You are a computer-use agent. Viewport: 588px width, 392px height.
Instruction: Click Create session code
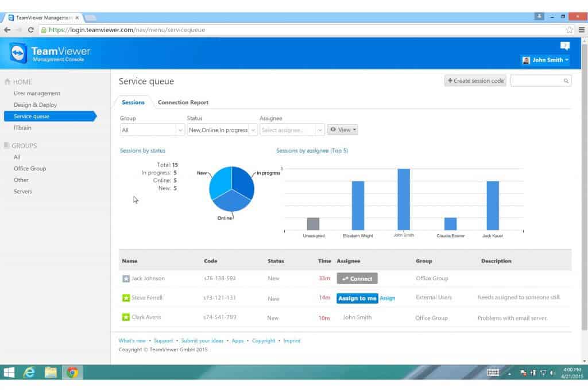coord(475,80)
